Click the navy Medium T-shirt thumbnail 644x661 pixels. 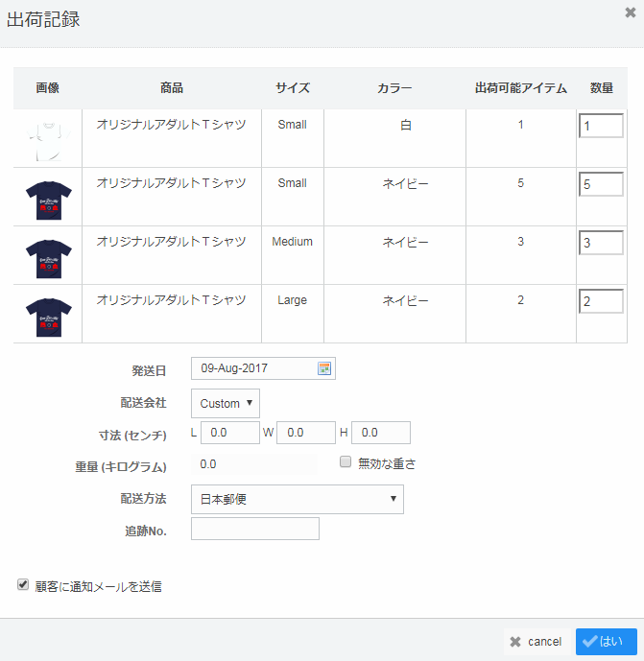point(48,256)
